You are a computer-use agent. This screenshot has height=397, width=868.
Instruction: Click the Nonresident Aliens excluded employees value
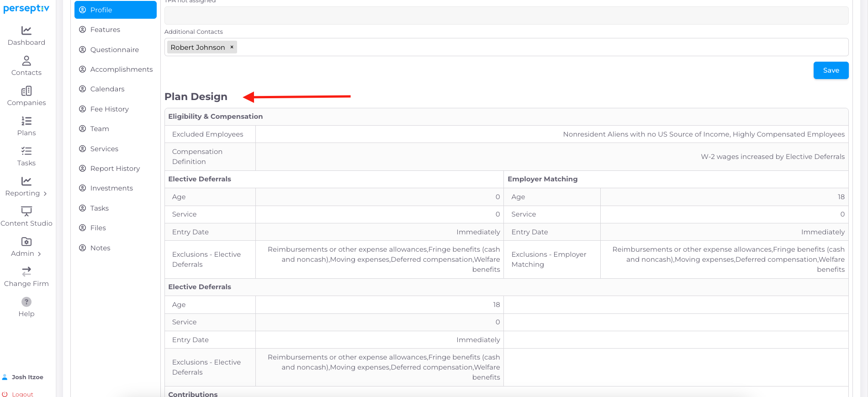pyautogui.click(x=704, y=134)
